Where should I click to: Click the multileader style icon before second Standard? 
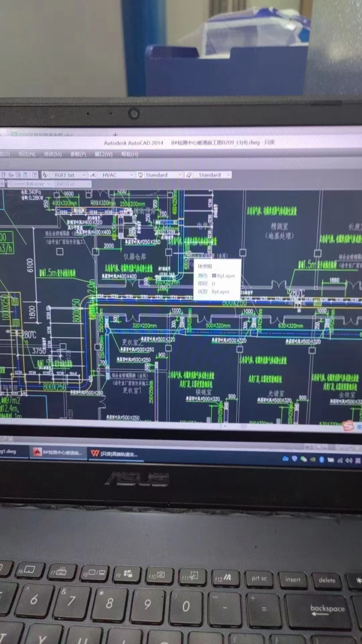189,175
